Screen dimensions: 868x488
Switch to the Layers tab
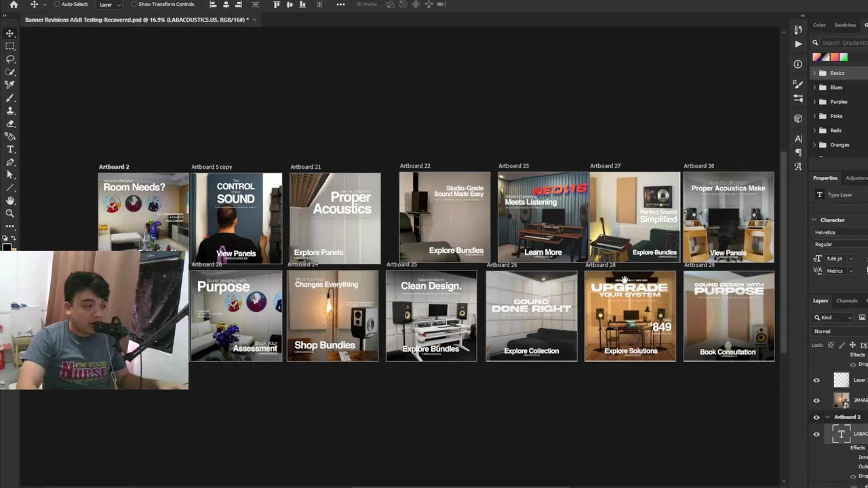[x=821, y=301]
